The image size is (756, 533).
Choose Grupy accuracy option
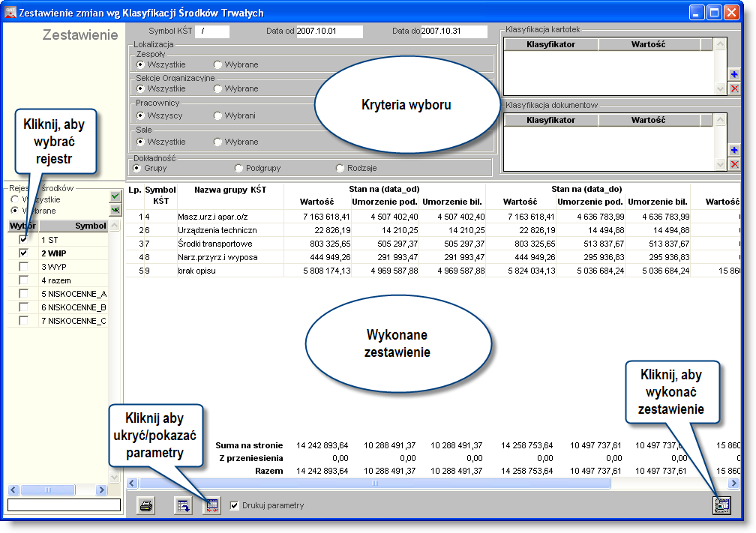(x=137, y=168)
